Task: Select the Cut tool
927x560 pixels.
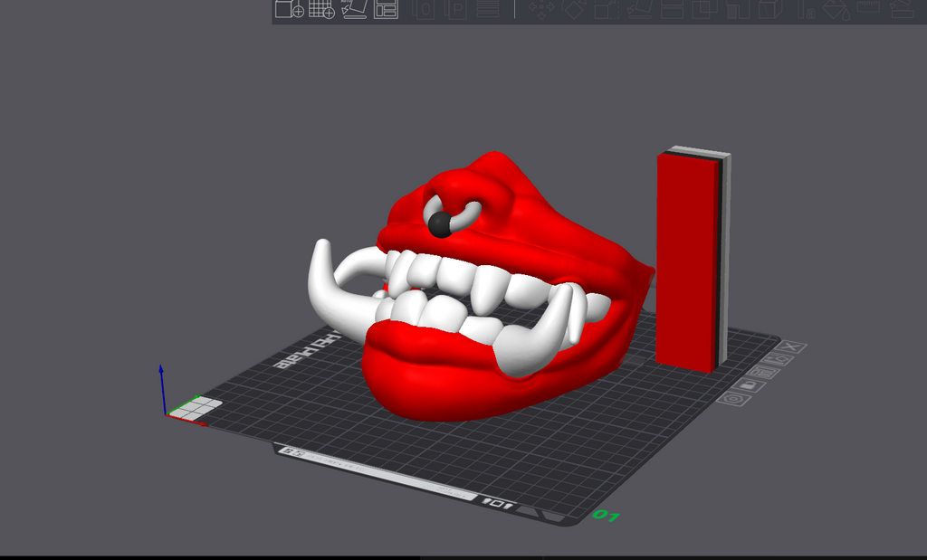Action: coord(673,9)
